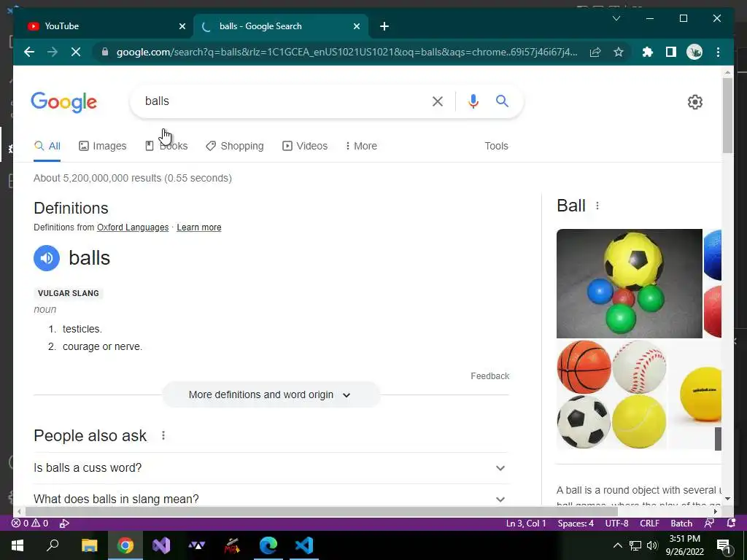Bookmark this page with the star icon
The image size is (747, 560).
click(619, 52)
